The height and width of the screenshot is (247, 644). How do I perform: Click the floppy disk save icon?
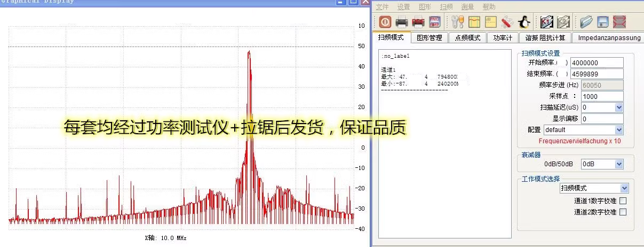(x=603, y=22)
